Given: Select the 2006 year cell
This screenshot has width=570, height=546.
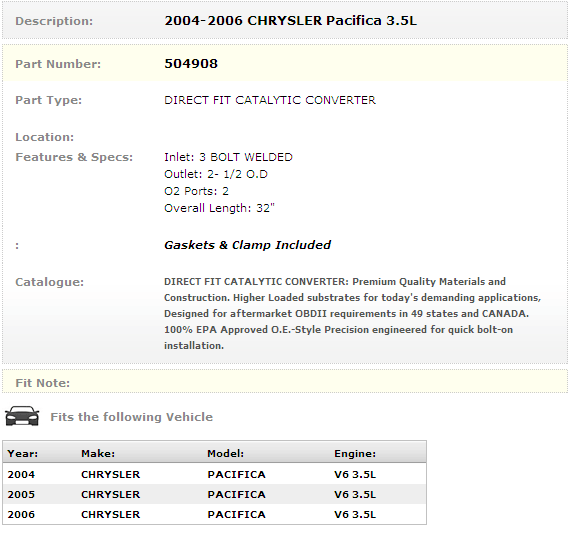Looking at the screenshot, I should click(21, 514).
